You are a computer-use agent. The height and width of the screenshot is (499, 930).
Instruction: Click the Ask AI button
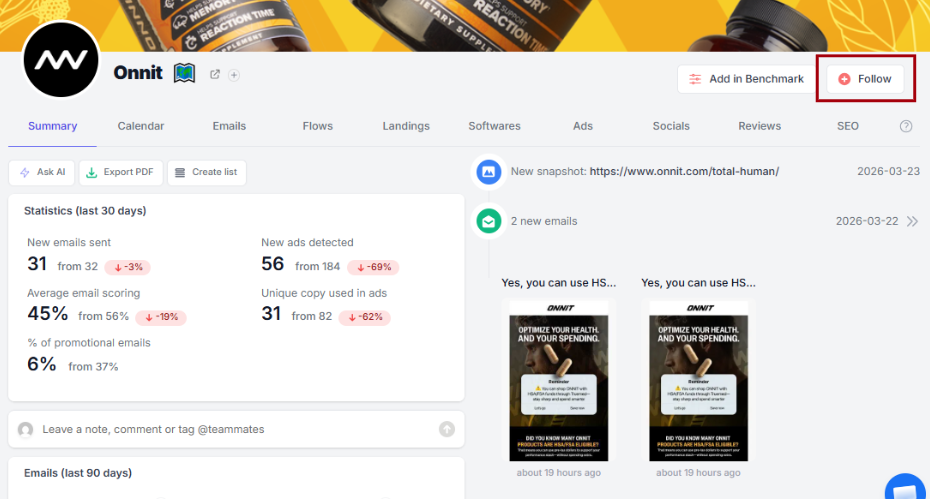[42, 172]
